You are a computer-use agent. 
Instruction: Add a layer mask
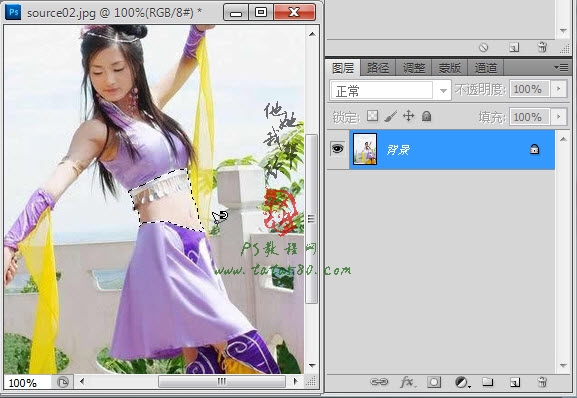coord(434,382)
